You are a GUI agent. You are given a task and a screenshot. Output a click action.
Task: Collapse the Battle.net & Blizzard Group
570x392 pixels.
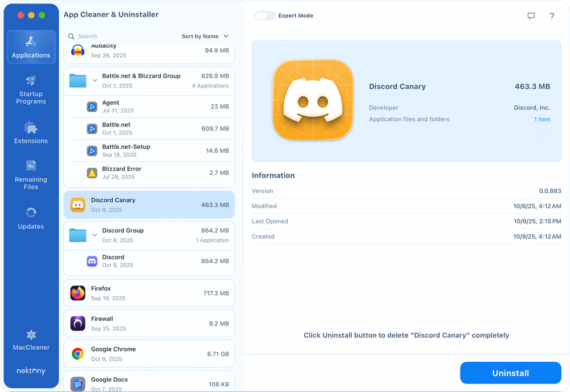(x=95, y=79)
